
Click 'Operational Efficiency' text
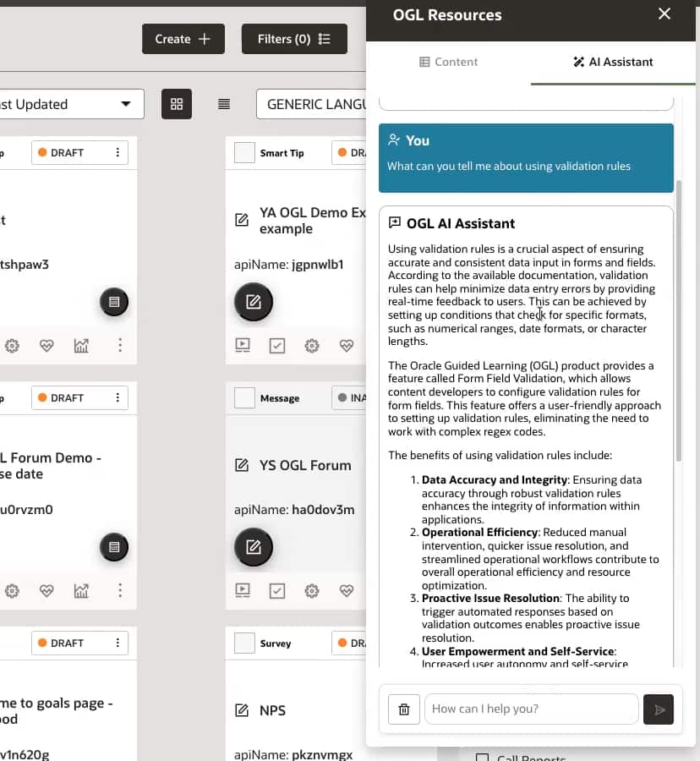coord(479,532)
